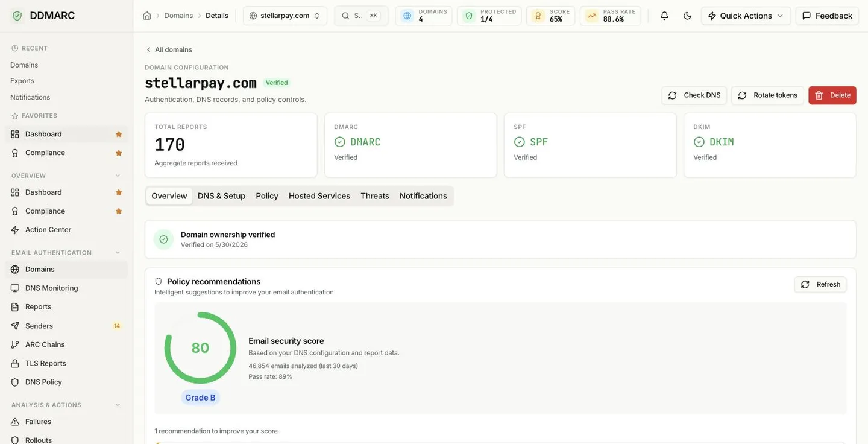Open Reports document icon
The height and width of the screenshot is (444, 868).
click(15, 307)
